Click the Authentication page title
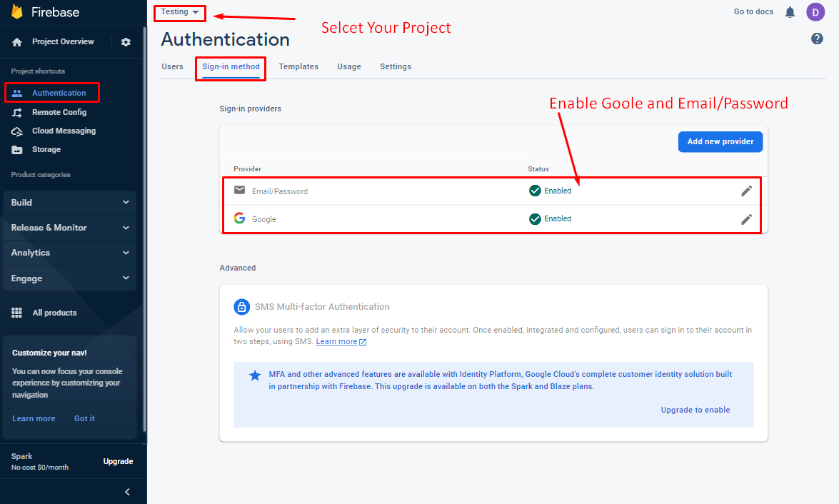 [x=225, y=39]
